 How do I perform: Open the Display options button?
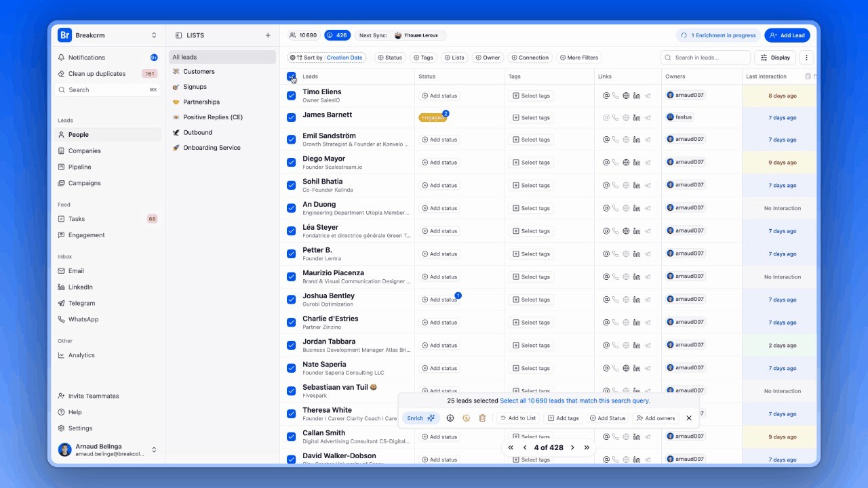(775, 58)
